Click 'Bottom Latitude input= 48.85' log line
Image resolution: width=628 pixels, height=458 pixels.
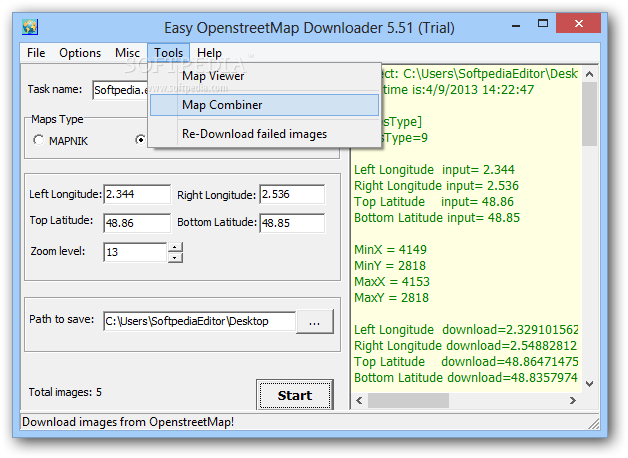[x=437, y=218]
